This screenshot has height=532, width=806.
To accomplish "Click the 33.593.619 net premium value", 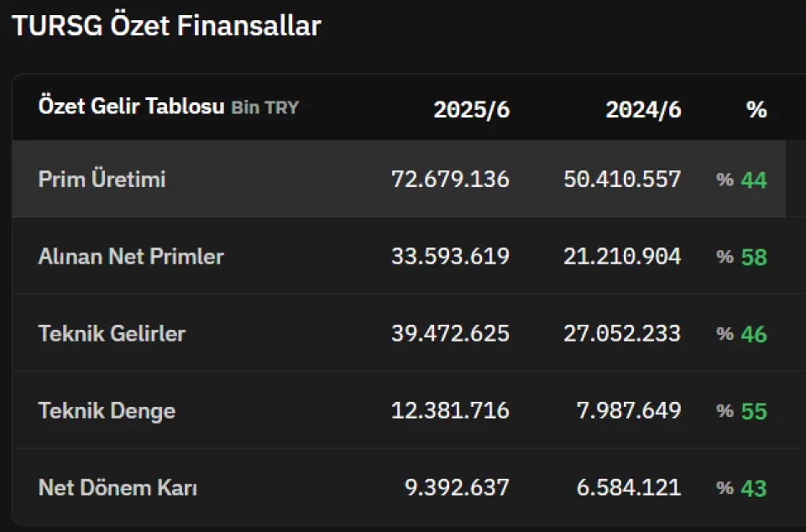I will [450, 256].
